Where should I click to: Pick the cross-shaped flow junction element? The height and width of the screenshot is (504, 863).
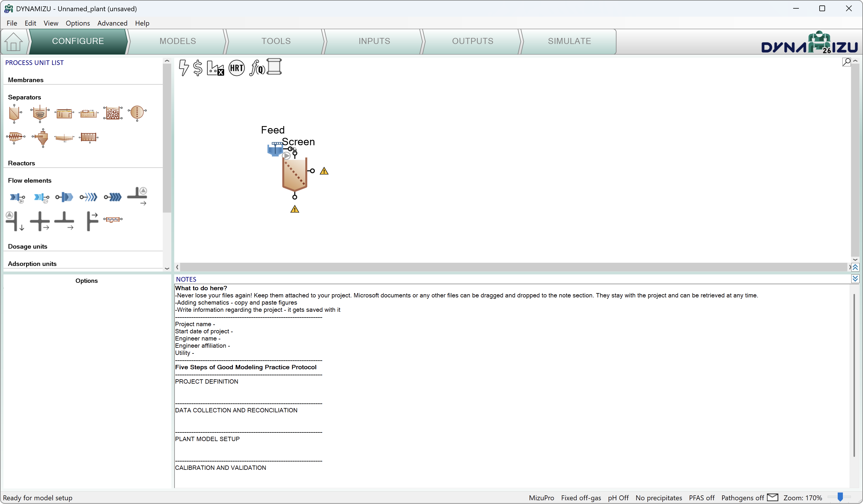tap(39, 221)
